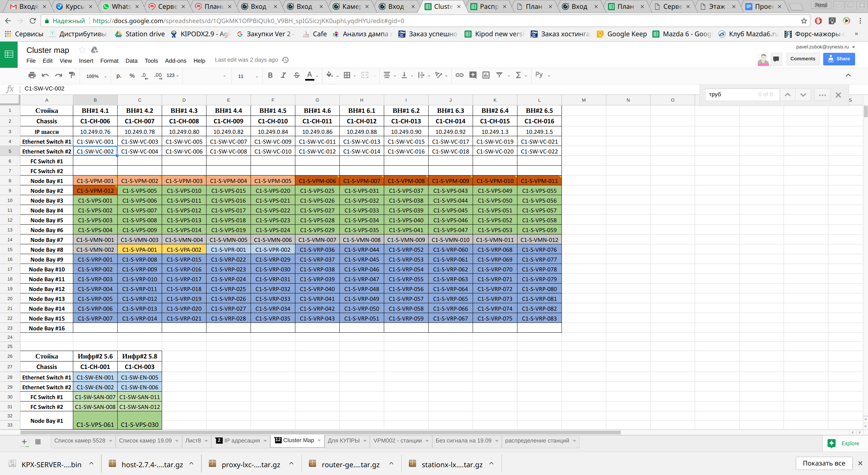Screen dimensions: 868x475
Task: Add a new sheet
Action: pos(24,441)
